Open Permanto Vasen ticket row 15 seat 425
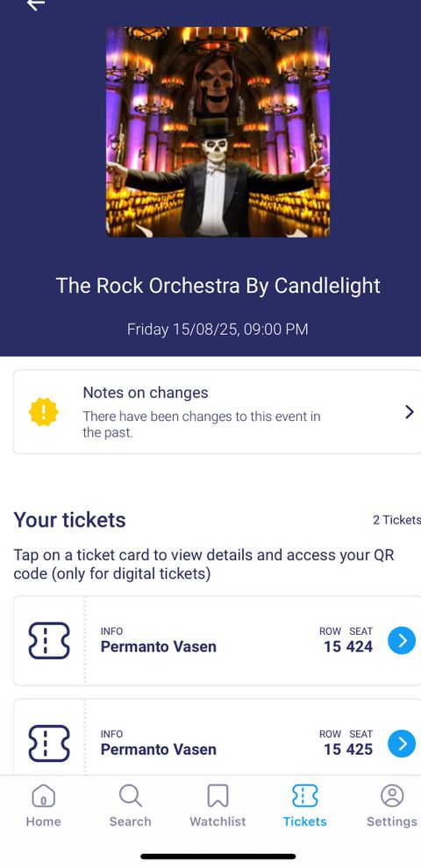 coord(218,736)
